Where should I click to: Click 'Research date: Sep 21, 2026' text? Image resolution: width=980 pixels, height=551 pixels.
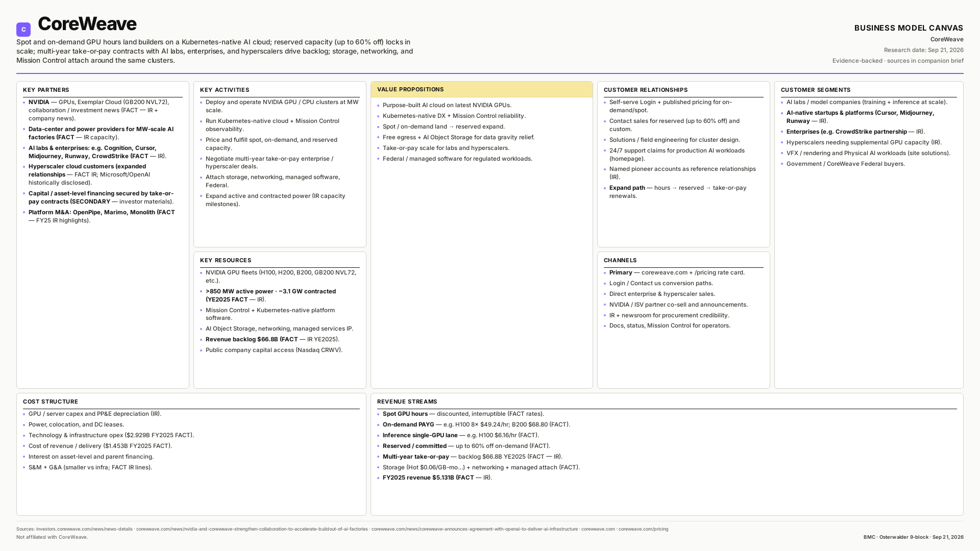tap(923, 50)
